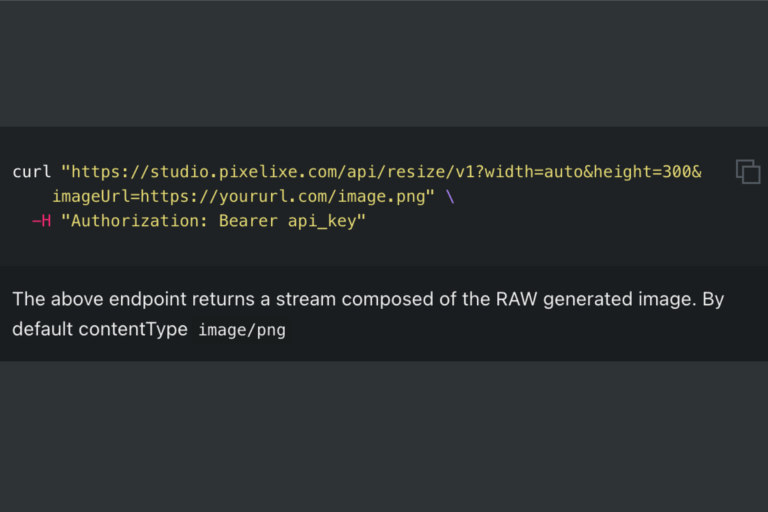Click the inline image/png code snippet
The height and width of the screenshot is (512, 768).
click(242, 329)
